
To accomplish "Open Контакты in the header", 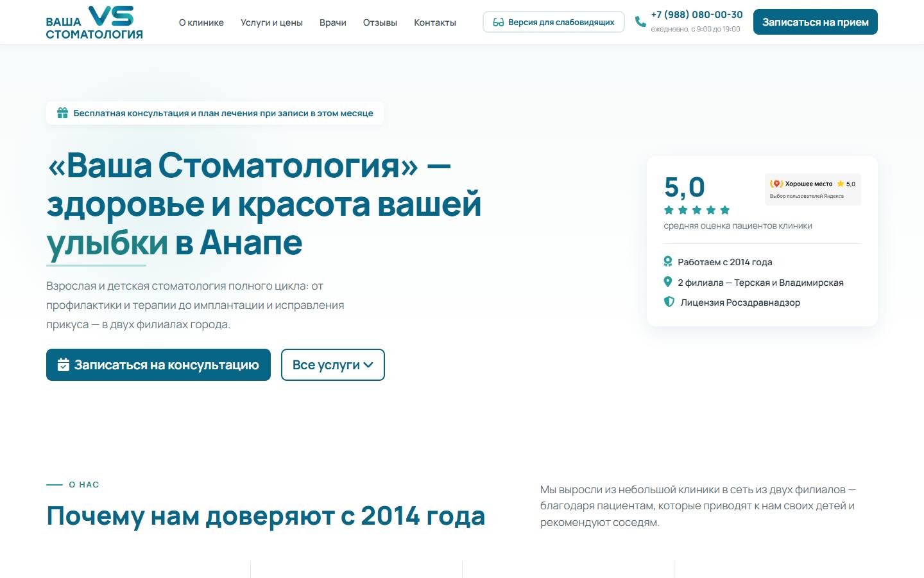I will pyautogui.click(x=435, y=22).
